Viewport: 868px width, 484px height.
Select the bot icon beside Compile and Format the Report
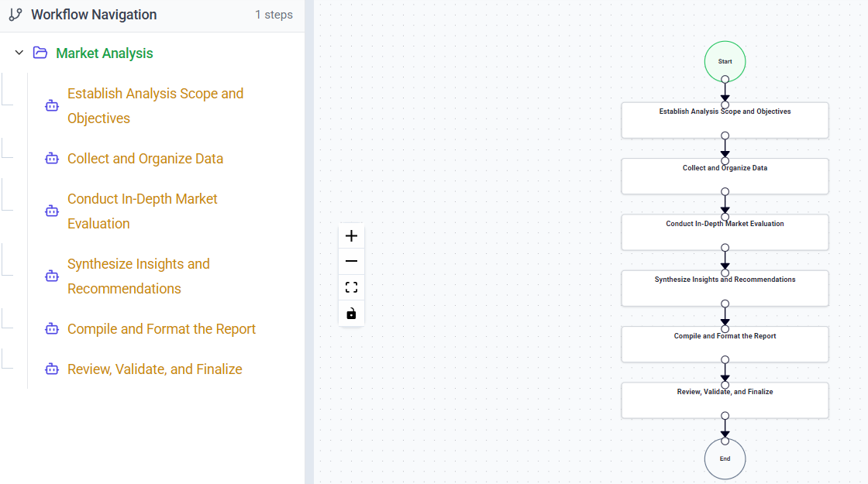click(51, 328)
